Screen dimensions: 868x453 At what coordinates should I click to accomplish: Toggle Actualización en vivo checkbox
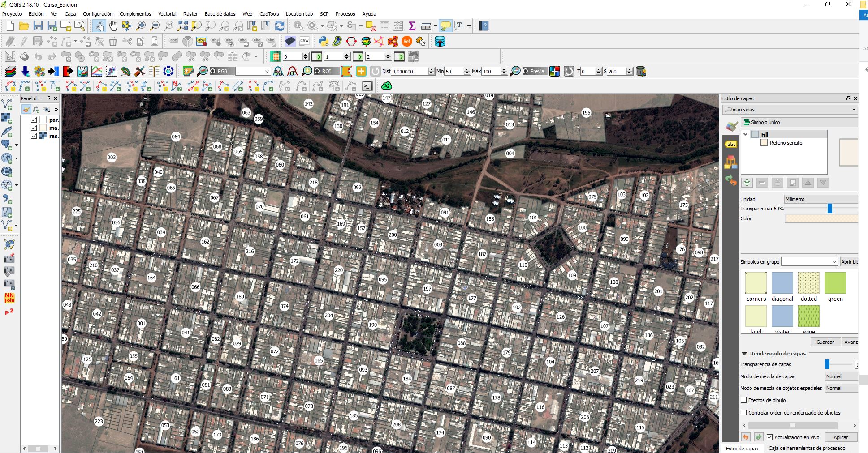tap(770, 437)
